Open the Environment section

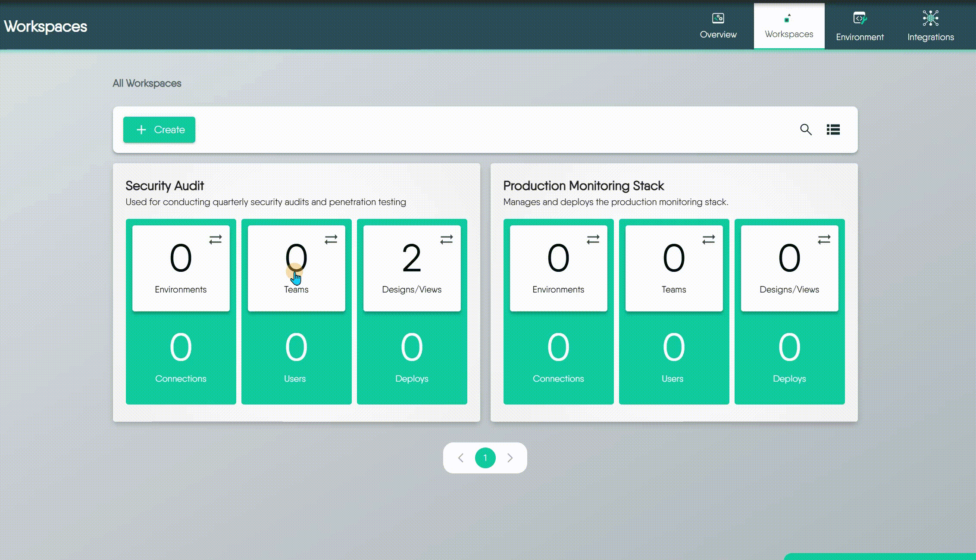tap(859, 26)
